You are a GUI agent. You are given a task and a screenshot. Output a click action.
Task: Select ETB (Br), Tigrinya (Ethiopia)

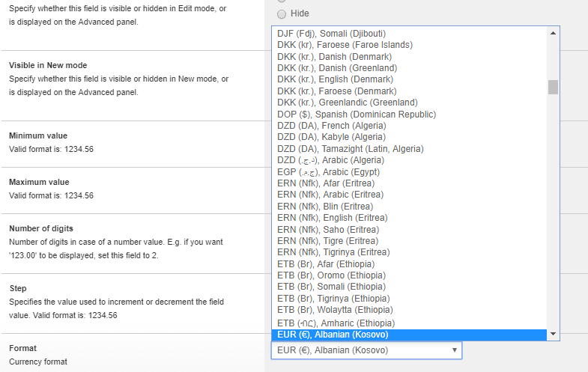pyautogui.click(x=409, y=299)
